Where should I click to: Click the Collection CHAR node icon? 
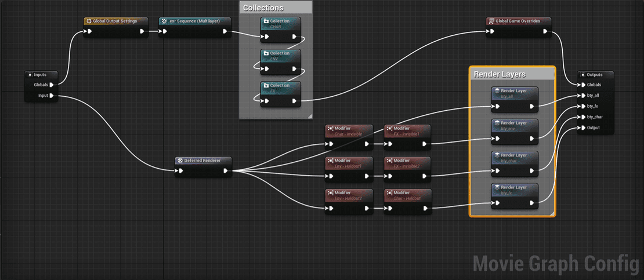coord(266,21)
